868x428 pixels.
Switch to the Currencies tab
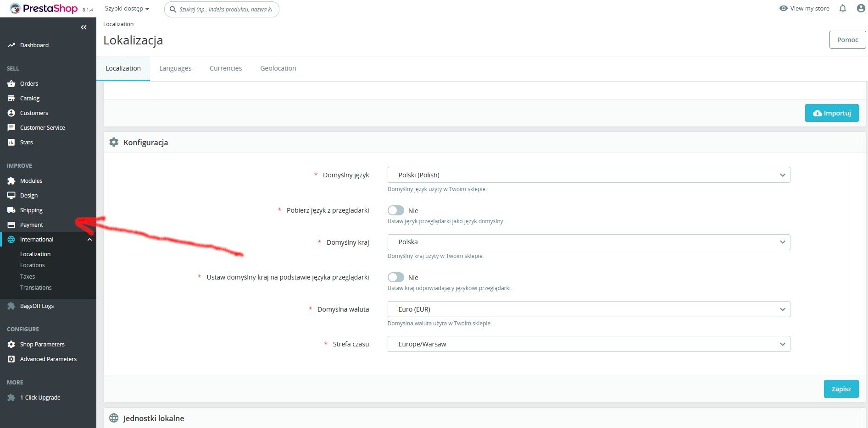tap(226, 68)
